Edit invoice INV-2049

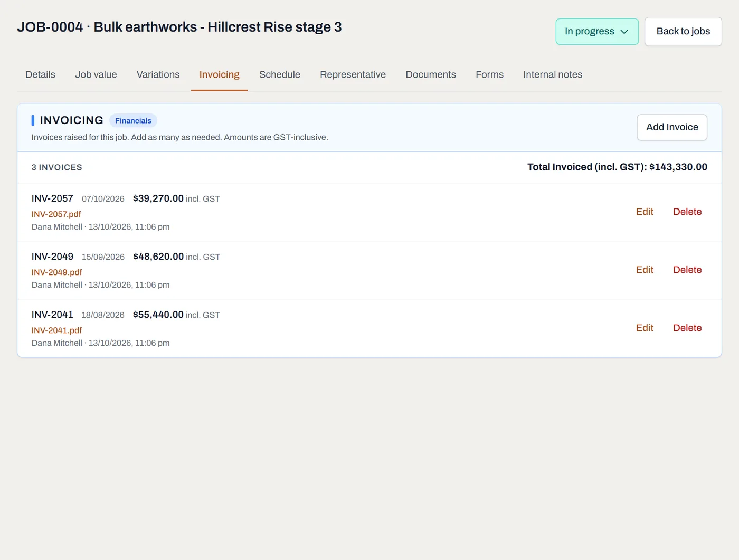[x=645, y=270]
